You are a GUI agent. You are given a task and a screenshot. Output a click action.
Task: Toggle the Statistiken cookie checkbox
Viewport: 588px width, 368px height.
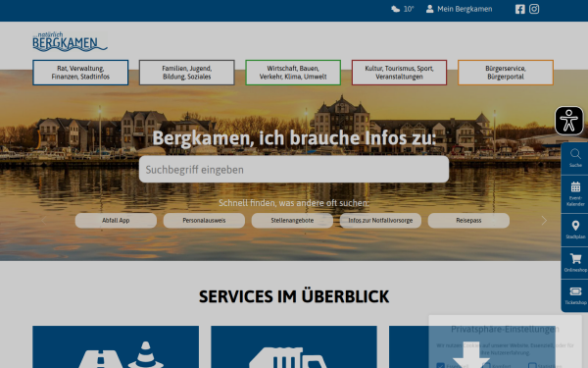coord(532,366)
